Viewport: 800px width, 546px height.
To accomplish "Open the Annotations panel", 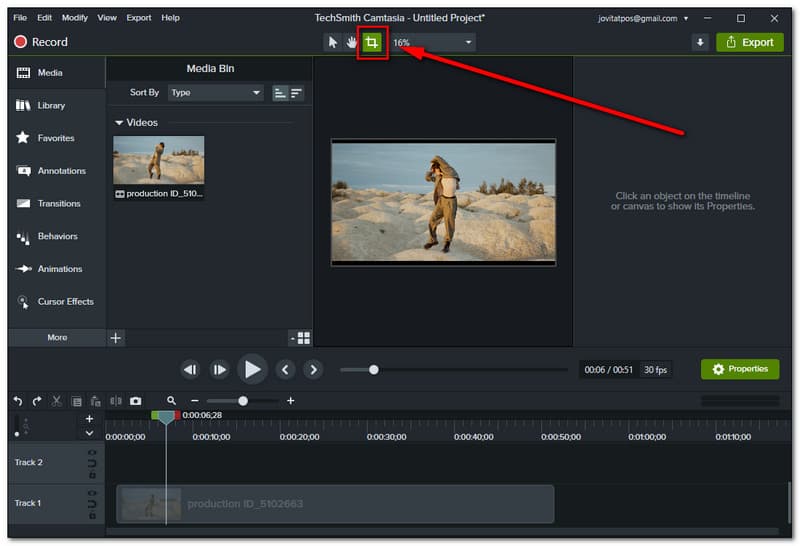I will 56,171.
